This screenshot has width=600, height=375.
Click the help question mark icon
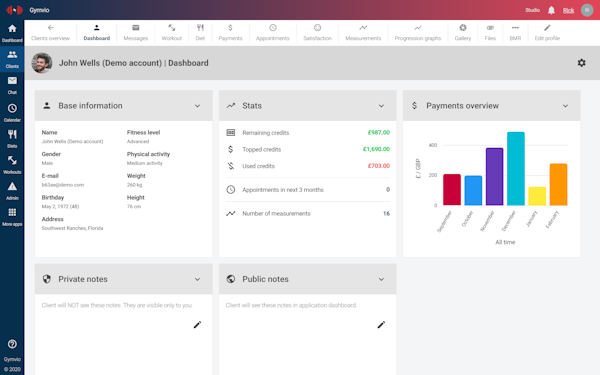(12, 344)
